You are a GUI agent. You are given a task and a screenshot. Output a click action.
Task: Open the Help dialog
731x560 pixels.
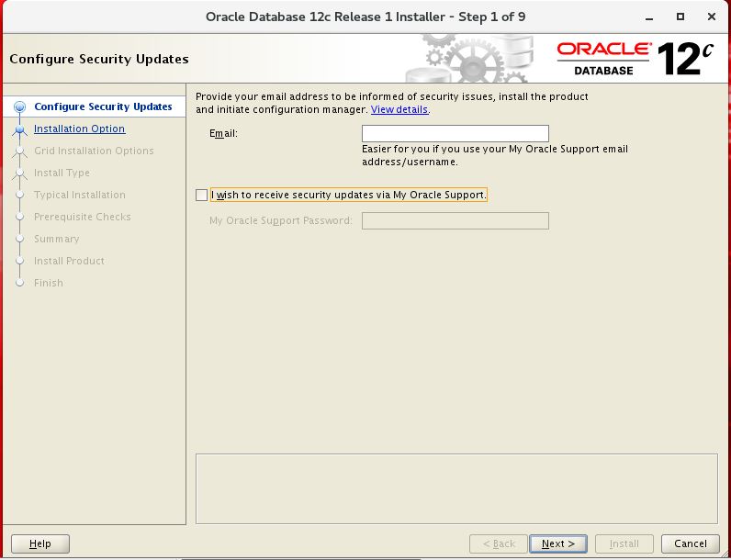click(40, 543)
